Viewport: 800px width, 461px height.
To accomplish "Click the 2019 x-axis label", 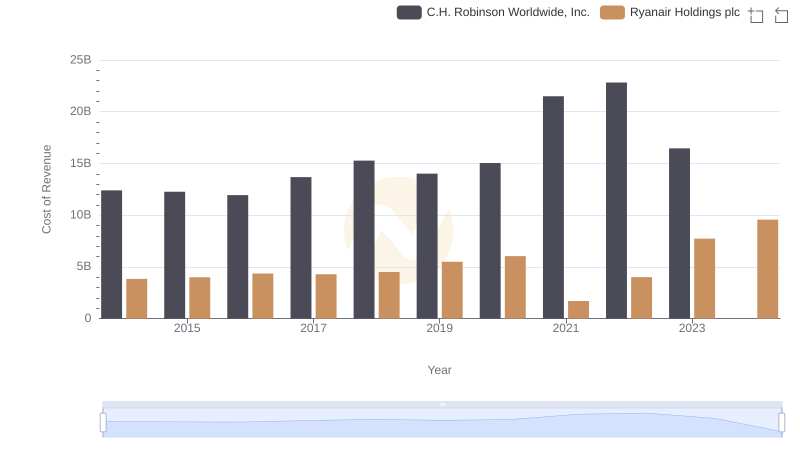I will 439,328.
